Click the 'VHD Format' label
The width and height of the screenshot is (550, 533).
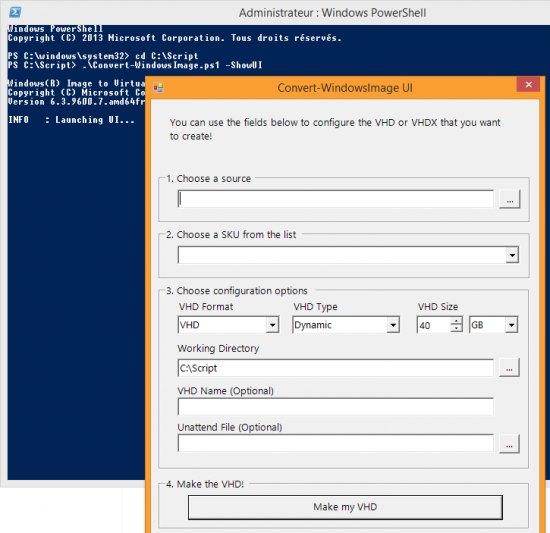point(206,306)
